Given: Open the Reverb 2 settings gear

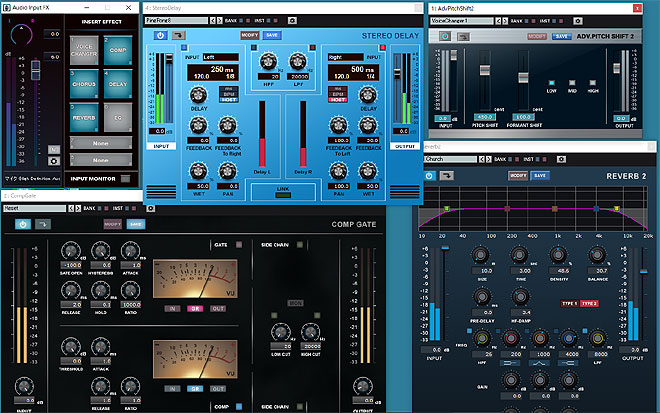Looking at the screenshot, I should pyautogui.click(x=561, y=159).
